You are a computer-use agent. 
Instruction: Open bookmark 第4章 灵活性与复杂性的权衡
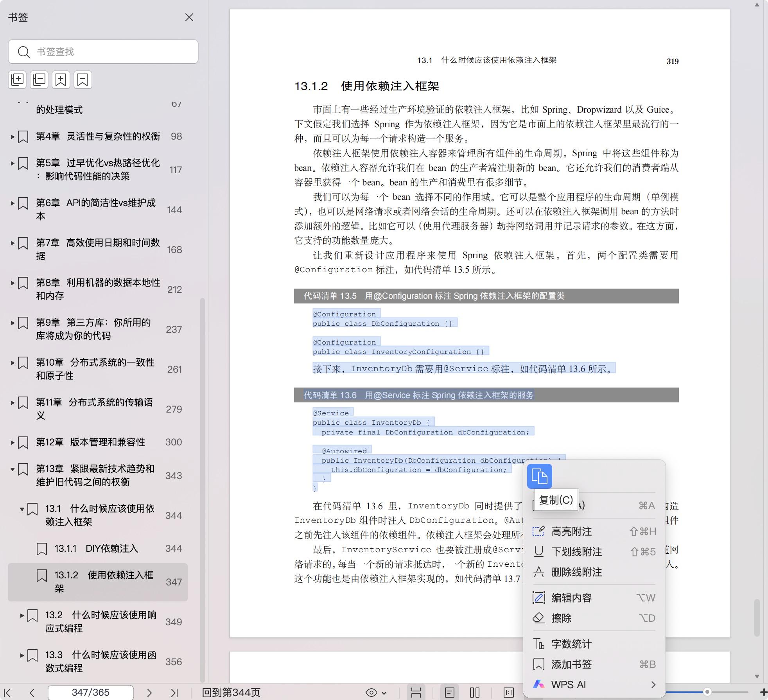click(x=98, y=136)
